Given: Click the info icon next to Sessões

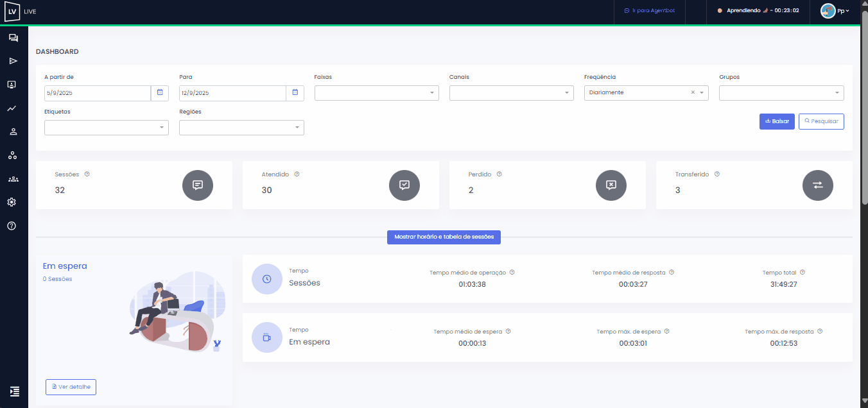Looking at the screenshot, I should pyautogui.click(x=87, y=174).
